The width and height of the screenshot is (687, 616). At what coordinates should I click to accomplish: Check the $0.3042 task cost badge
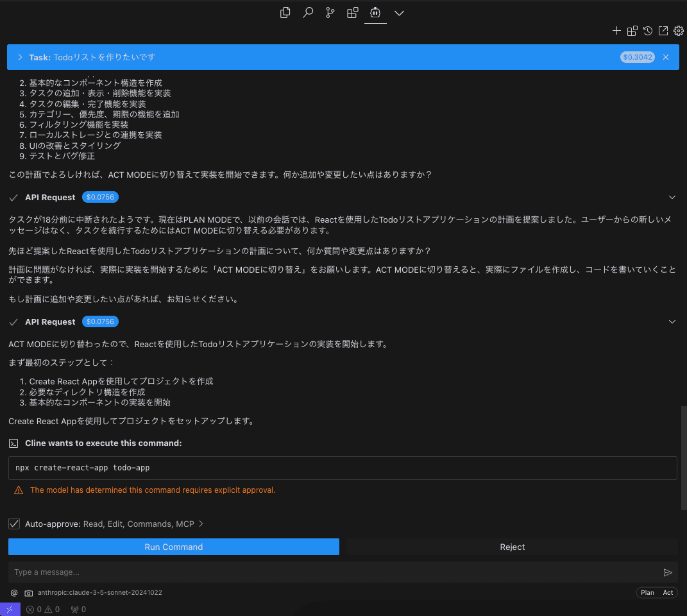(x=638, y=57)
